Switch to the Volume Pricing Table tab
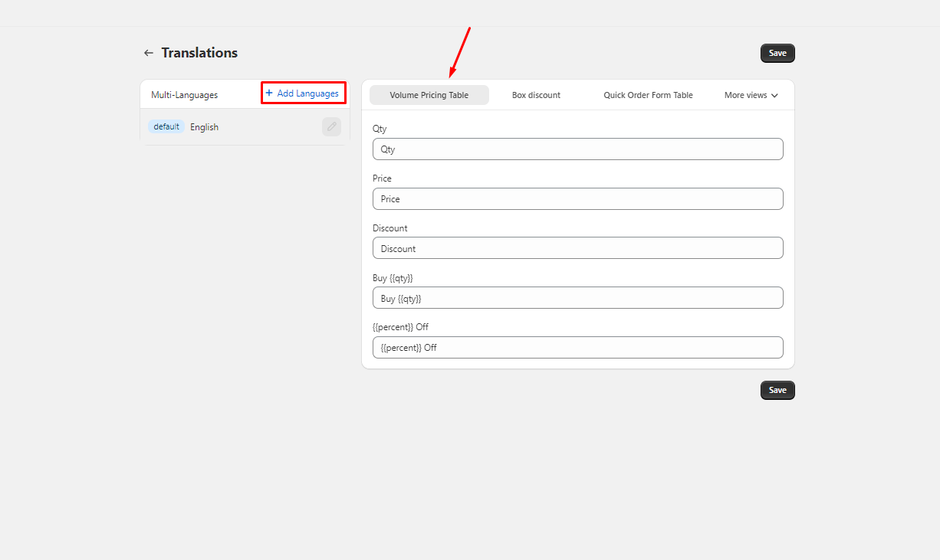 click(x=429, y=95)
